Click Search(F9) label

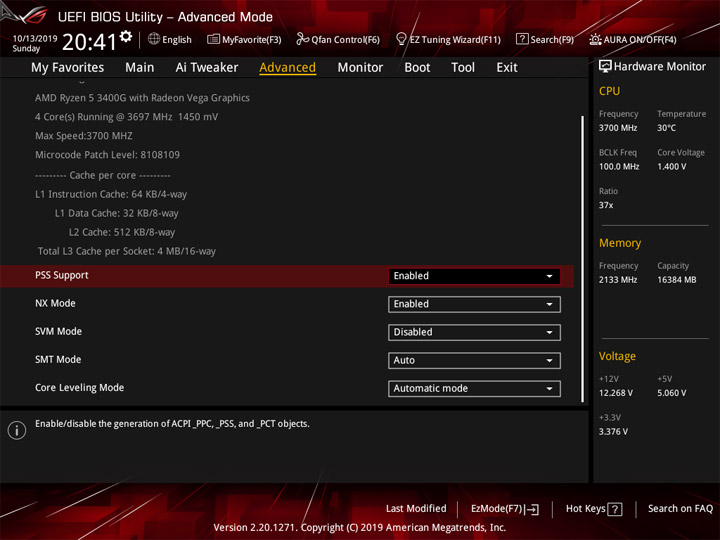pyautogui.click(x=552, y=39)
